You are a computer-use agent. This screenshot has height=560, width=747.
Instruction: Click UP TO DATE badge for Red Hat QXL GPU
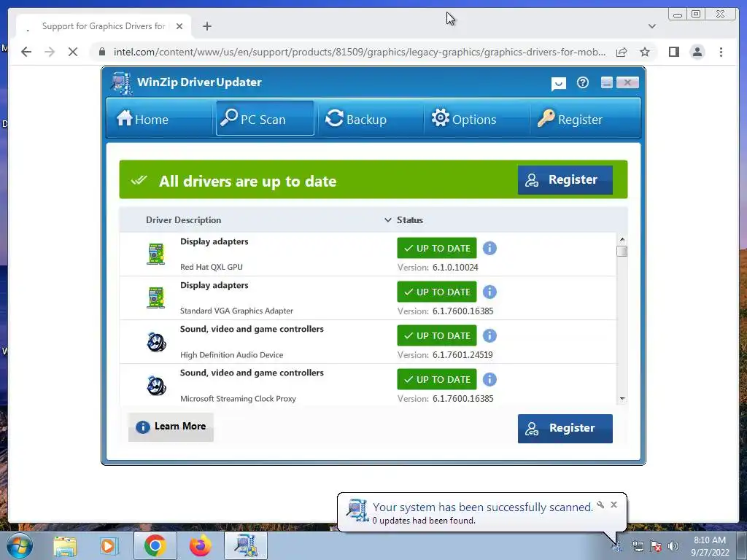437,248
